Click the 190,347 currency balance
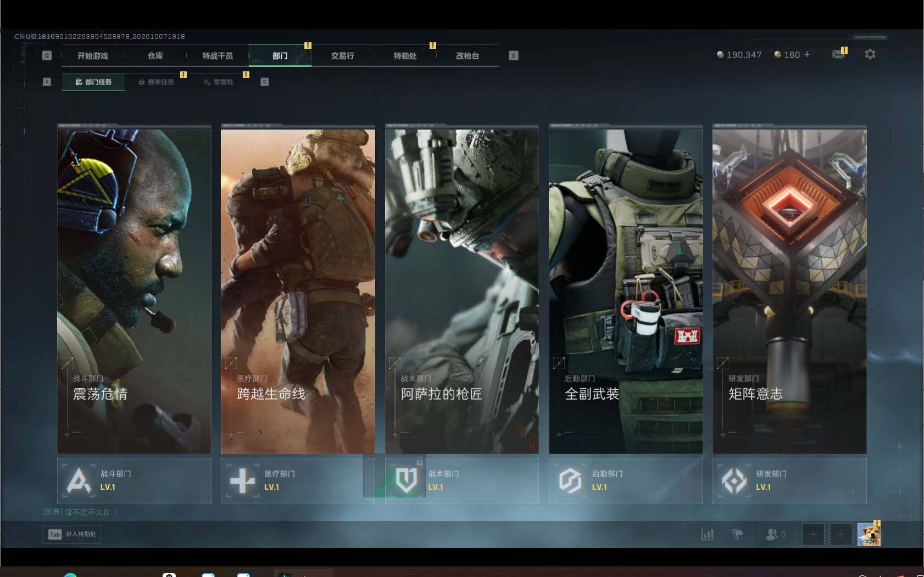Screen dimensions: 924x577 point(739,55)
